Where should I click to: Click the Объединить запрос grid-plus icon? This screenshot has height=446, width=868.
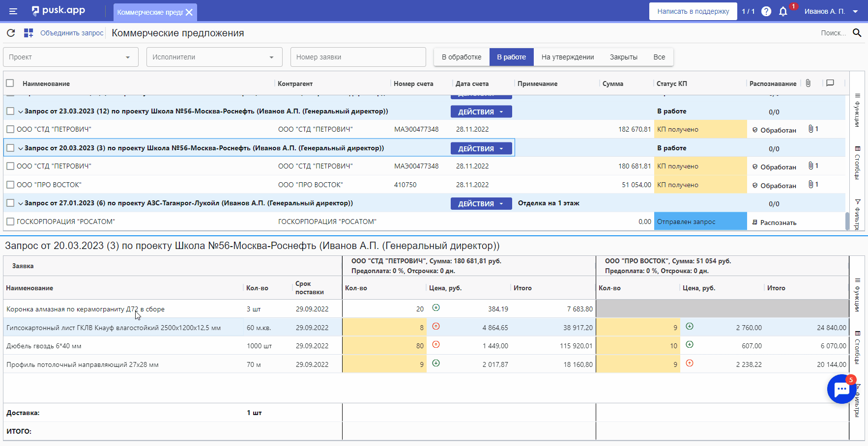click(29, 33)
